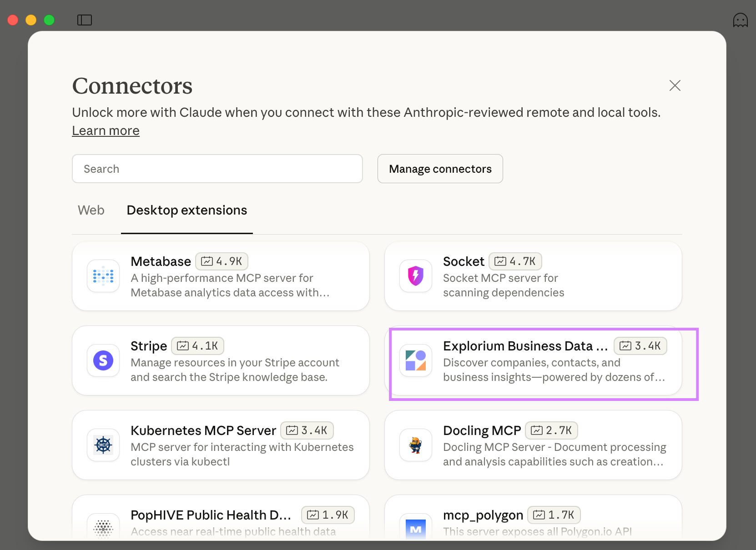Screen dimensions: 756x550
Task: Click the Explorium 3.4K downloads badge
Action: pyautogui.click(x=640, y=346)
